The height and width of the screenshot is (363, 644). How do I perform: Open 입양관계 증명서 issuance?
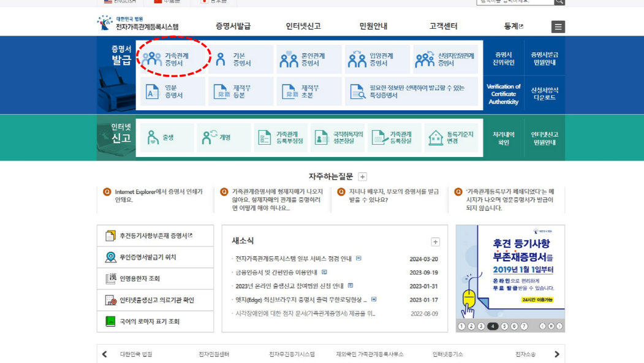377,59
